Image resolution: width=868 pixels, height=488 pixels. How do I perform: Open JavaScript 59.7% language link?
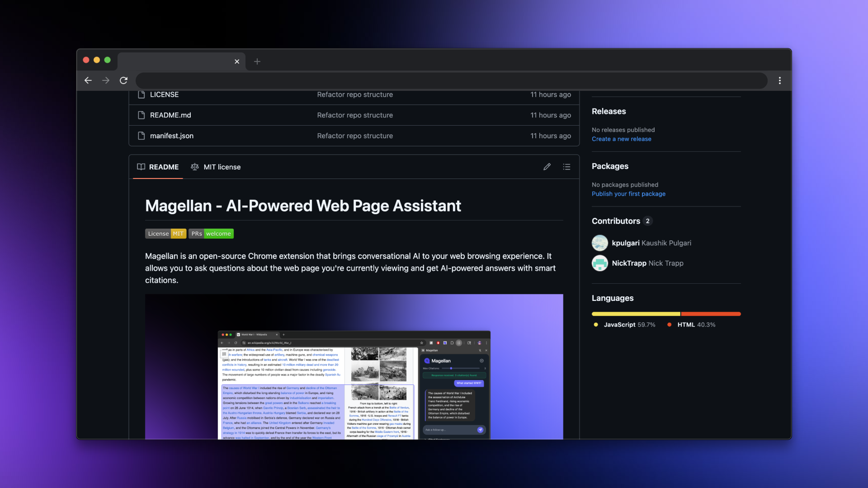pos(624,325)
